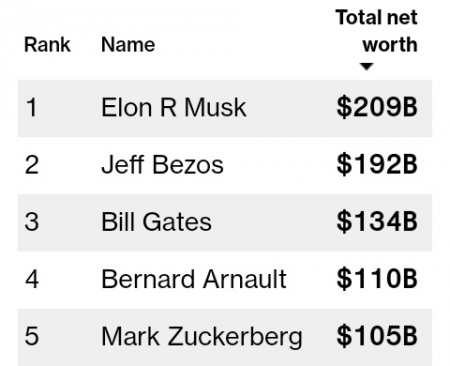The image size is (450, 366).
Task: Click the $110B net worth cell
Action: [377, 279]
